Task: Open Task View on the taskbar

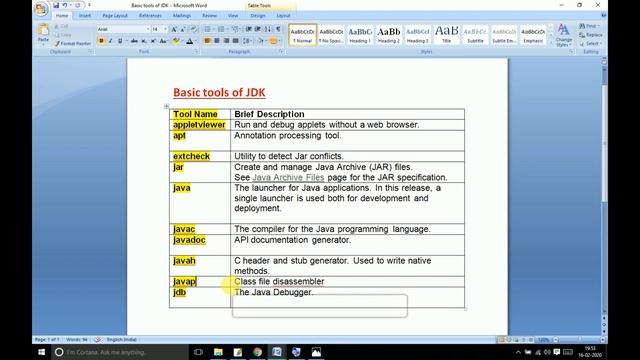Action: tap(198, 352)
